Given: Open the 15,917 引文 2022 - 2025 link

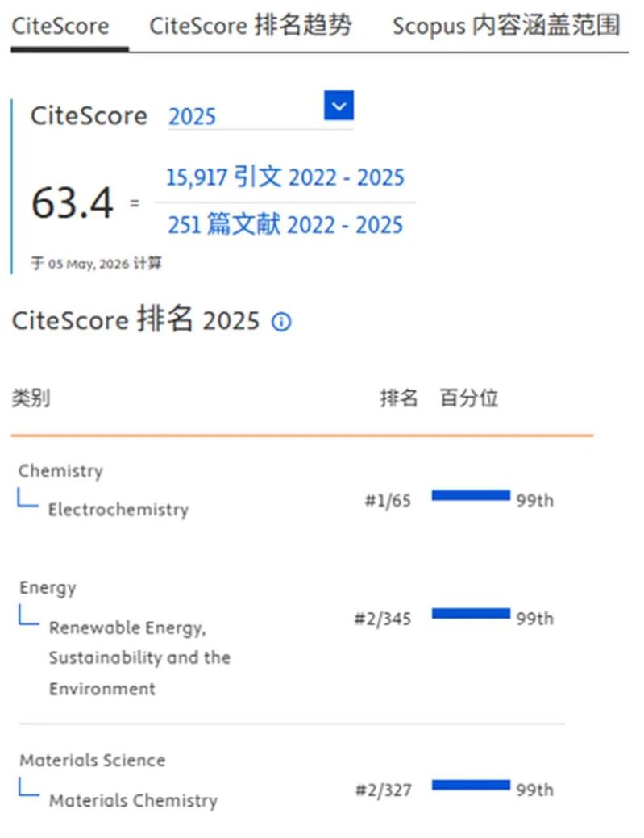Looking at the screenshot, I should [285, 177].
